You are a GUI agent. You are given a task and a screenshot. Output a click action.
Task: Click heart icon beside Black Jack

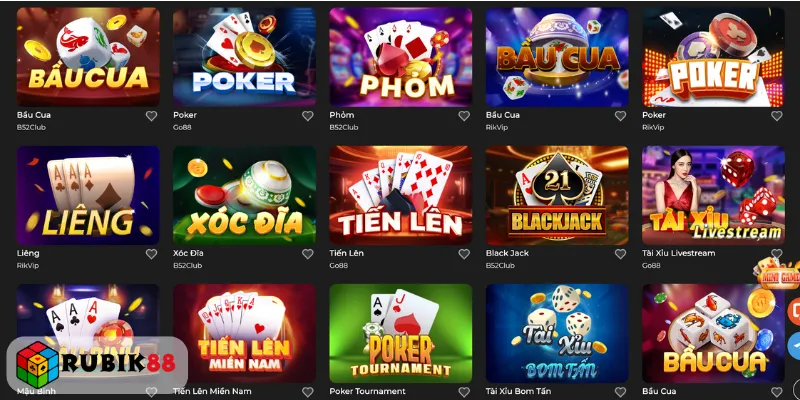(620, 254)
